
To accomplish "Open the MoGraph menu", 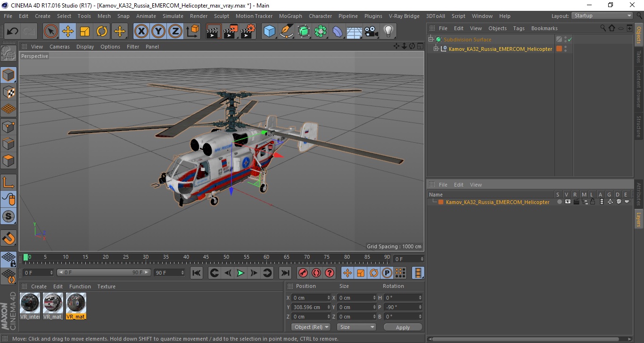I will 290,16.
